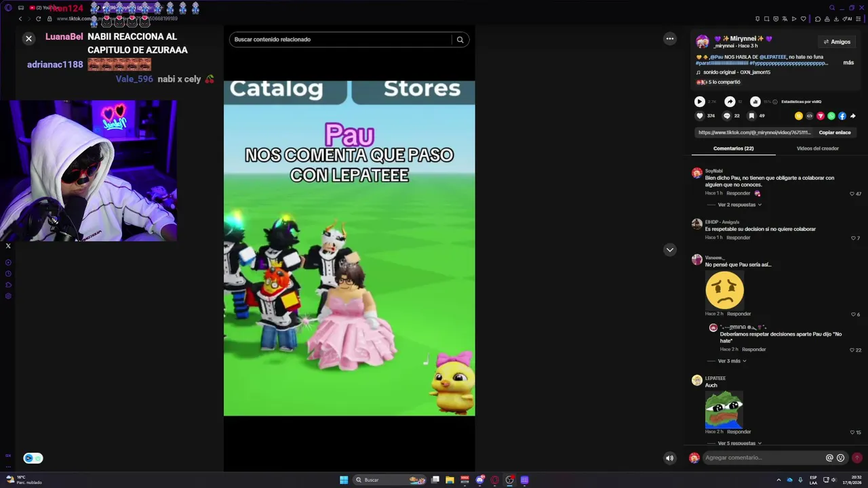Click the Copiar enlace button

tap(835, 133)
